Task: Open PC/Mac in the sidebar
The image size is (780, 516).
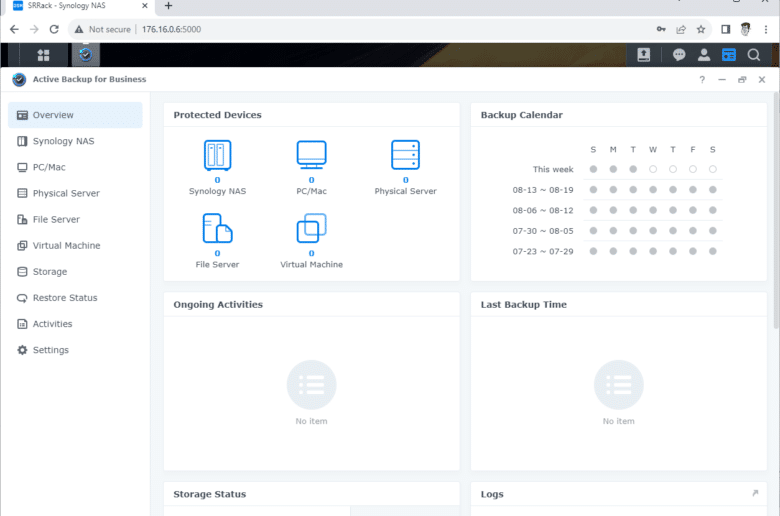Action: [75, 167]
